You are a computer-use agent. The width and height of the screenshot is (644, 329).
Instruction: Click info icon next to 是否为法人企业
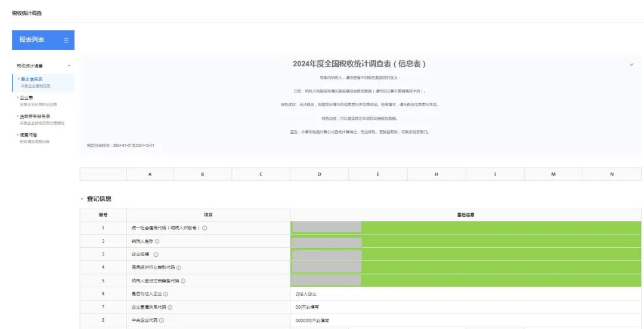pos(166,294)
